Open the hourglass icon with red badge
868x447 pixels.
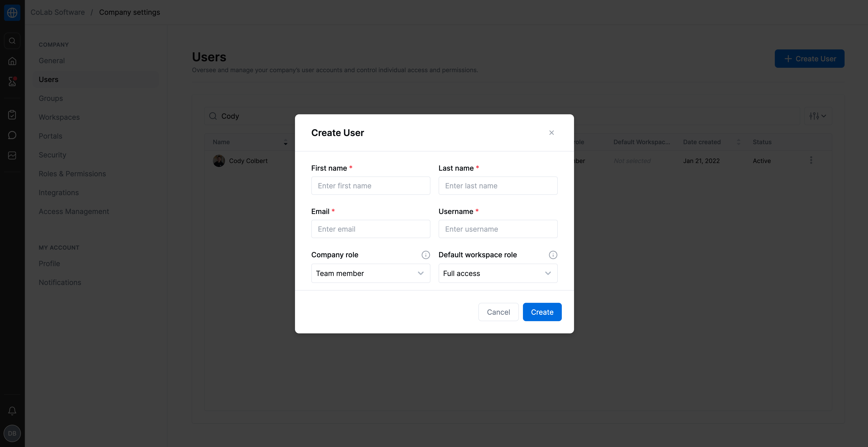coord(12,81)
